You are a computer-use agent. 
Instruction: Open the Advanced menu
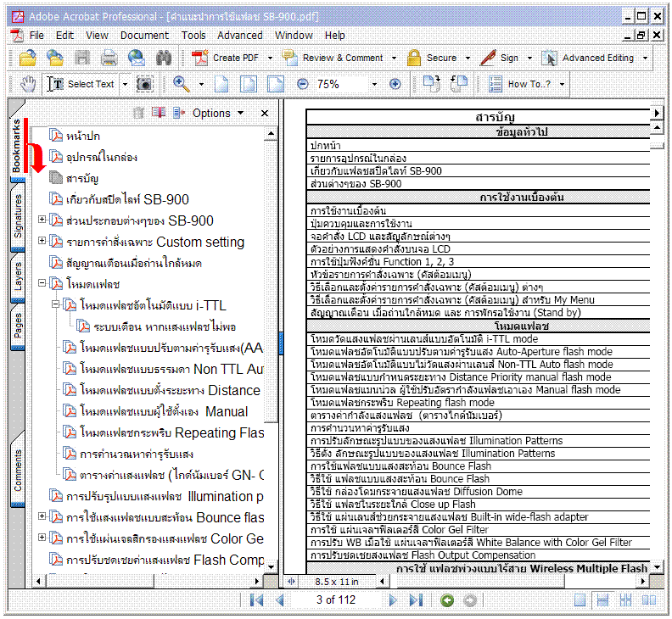239,36
